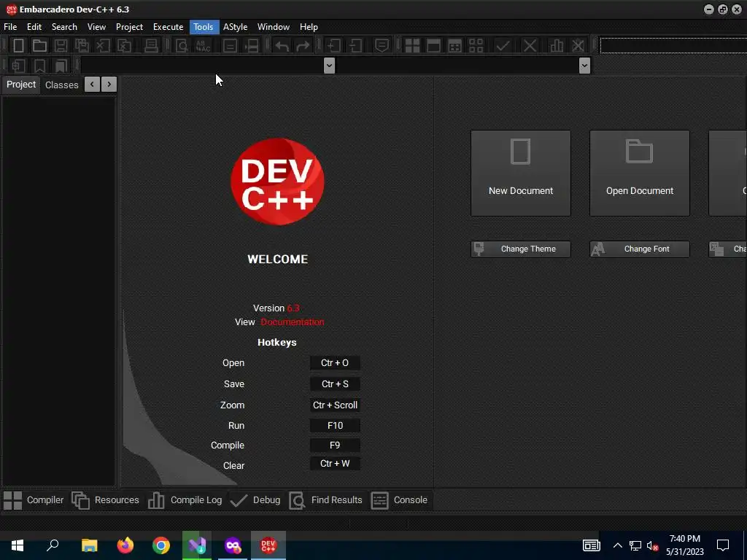Click the Open folder toolbar icon
Image resolution: width=747 pixels, height=560 pixels.
click(x=39, y=46)
